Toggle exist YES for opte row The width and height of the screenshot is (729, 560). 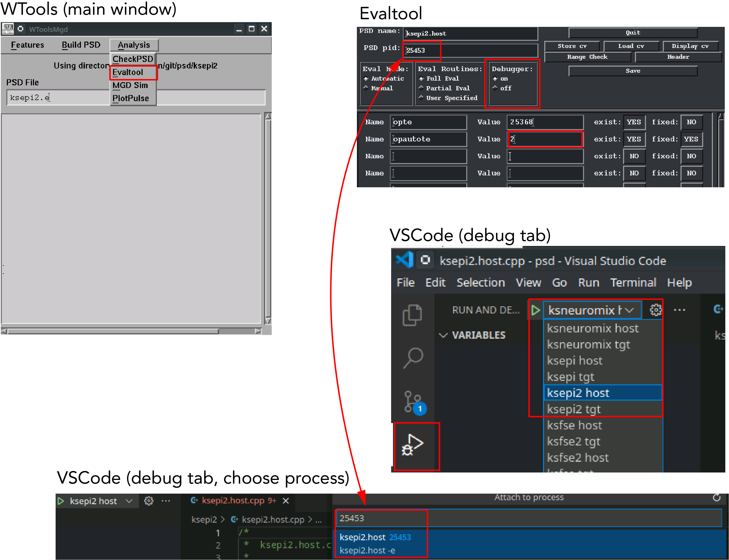(634, 122)
